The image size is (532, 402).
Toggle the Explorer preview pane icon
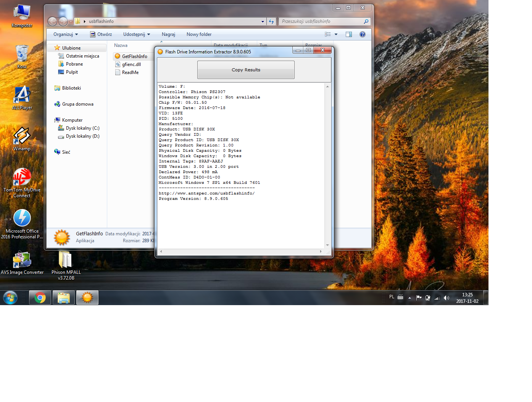pyautogui.click(x=349, y=34)
